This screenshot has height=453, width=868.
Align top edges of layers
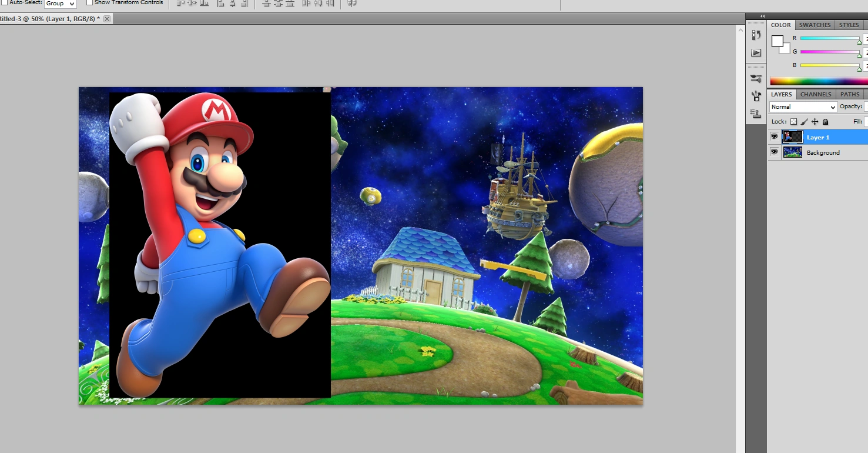point(181,4)
